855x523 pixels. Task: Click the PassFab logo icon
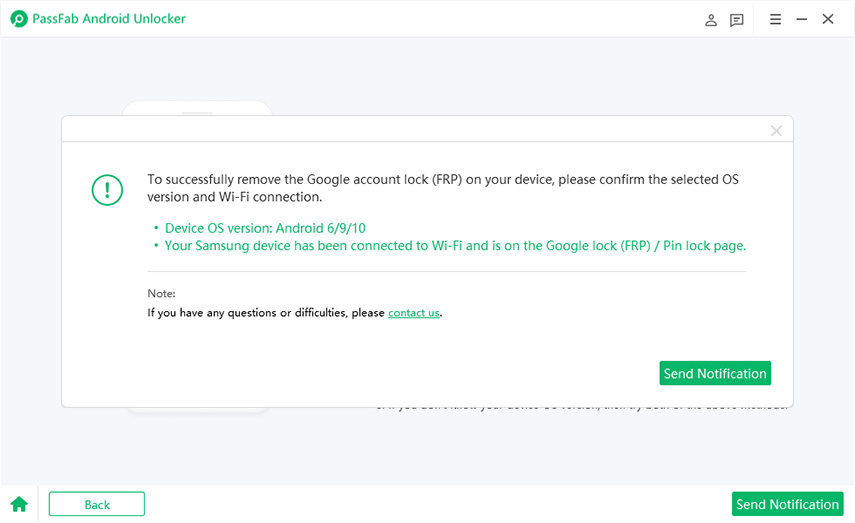pyautogui.click(x=18, y=19)
